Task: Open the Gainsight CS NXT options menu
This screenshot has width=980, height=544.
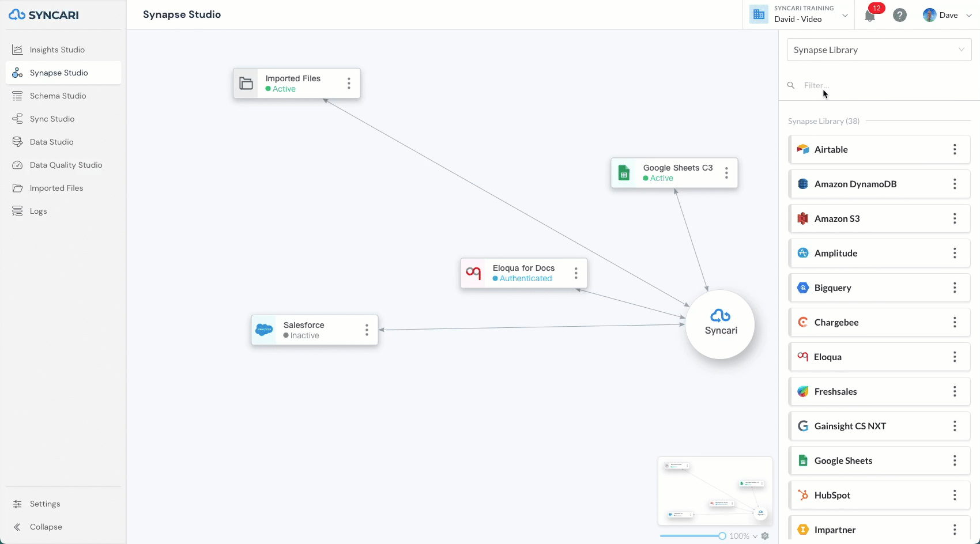Action: click(x=955, y=426)
